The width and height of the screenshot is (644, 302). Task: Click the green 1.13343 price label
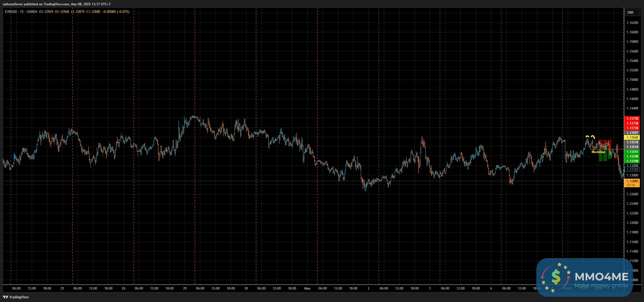click(632, 152)
